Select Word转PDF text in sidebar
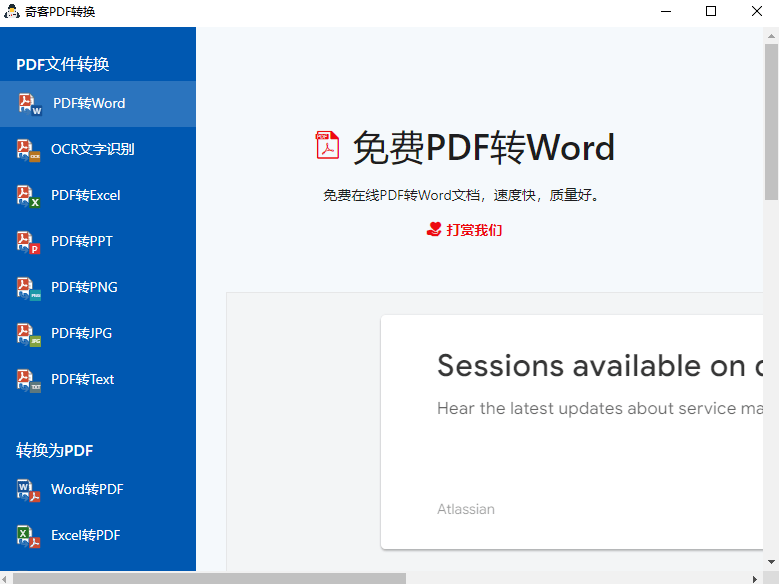 pyautogui.click(x=87, y=489)
